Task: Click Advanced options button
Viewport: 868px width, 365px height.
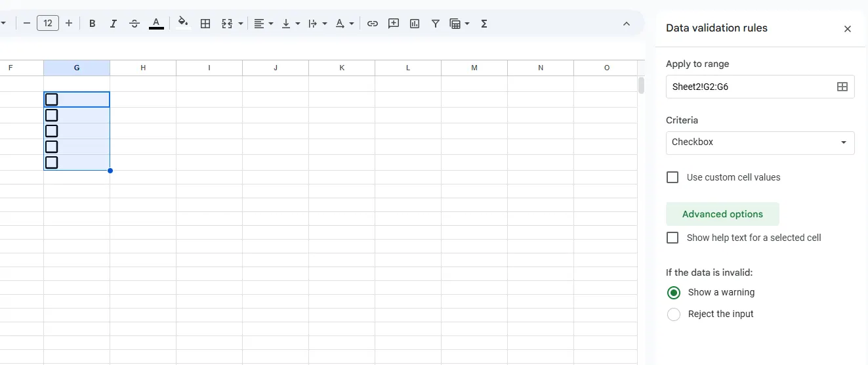Action: (722, 214)
